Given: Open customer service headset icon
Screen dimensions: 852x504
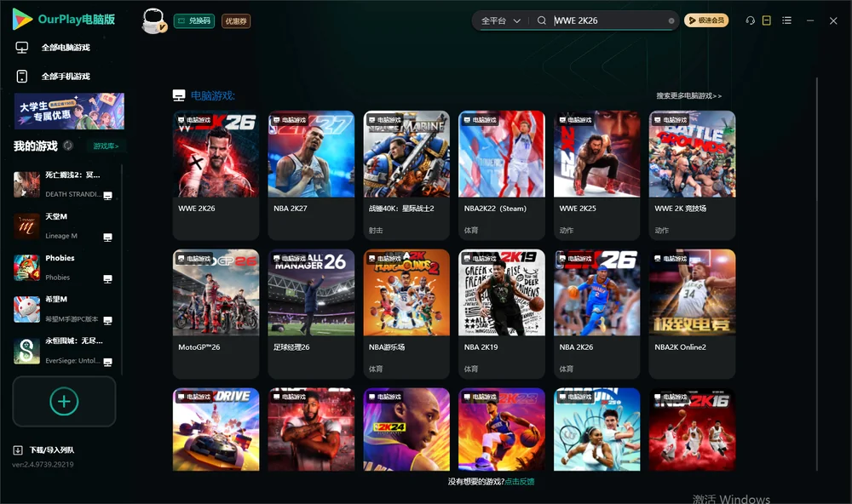Looking at the screenshot, I should click(750, 20).
